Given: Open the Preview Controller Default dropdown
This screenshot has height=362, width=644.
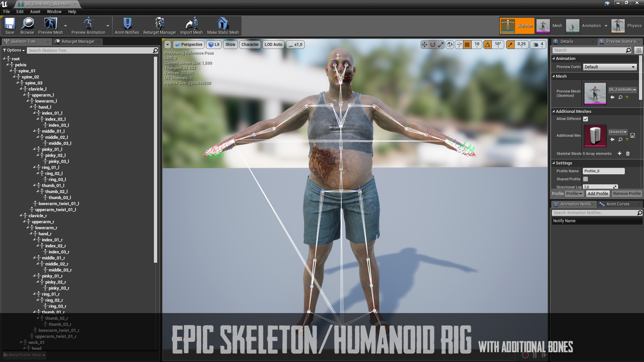Looking at the screenshot, I should pyautogui.click(x=609, y=67).
